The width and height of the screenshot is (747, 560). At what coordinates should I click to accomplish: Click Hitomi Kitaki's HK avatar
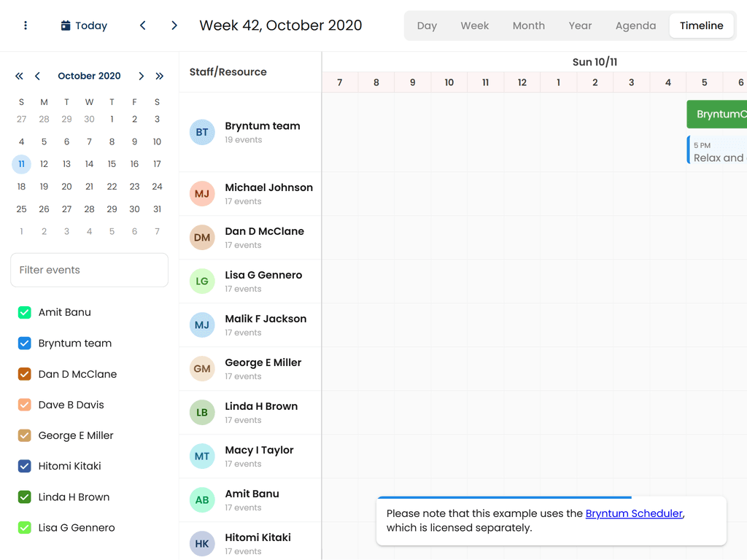point(201,543)
